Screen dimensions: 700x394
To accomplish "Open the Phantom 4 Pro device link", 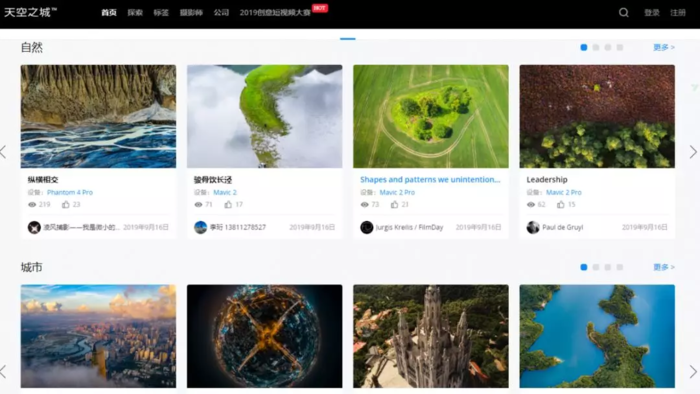I will (x=70, y=192).
